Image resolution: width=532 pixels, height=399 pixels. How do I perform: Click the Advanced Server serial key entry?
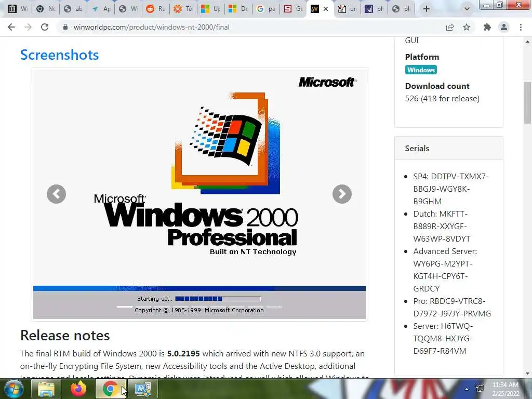(x=445, y=270)
